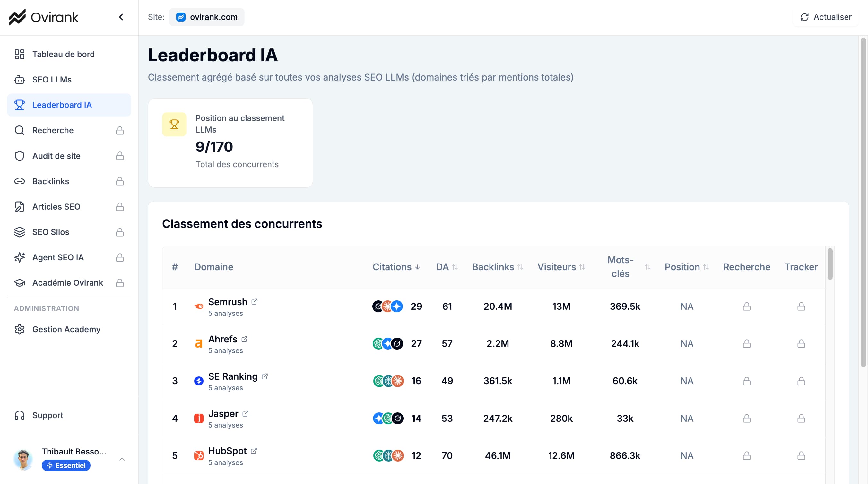Open the ovirank.com site selector
This screenshot has width=868, height=484.
[207, 17]
